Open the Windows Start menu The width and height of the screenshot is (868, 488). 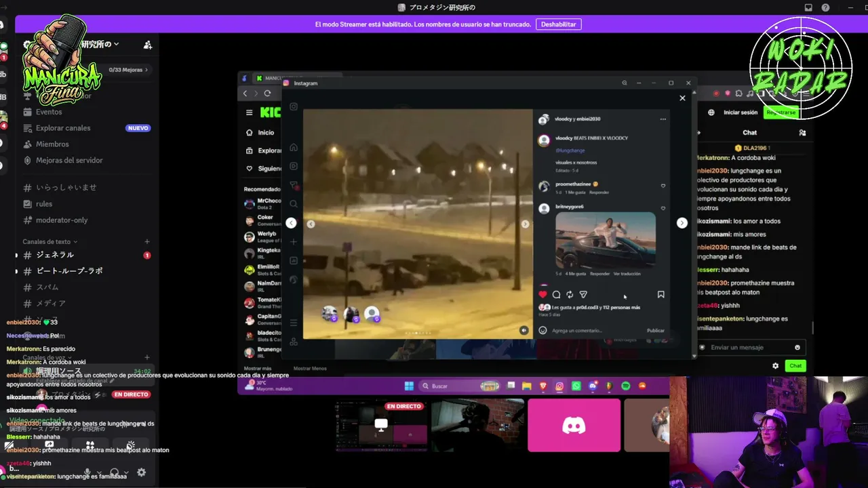click(x=409, y=386)
